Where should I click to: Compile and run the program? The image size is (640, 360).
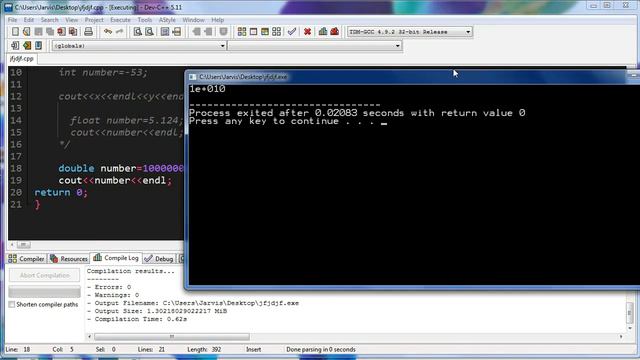pos(264,32)
